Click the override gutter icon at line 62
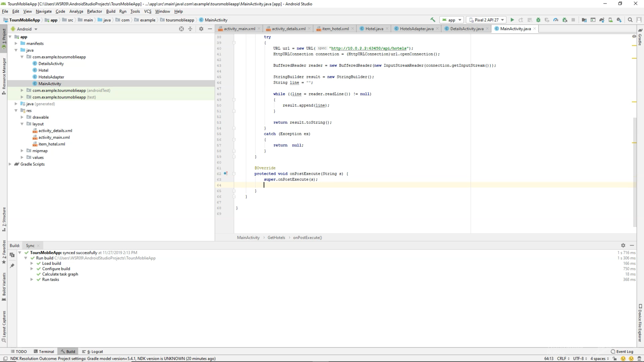This screenshot has width=644, height=362. 225,174
